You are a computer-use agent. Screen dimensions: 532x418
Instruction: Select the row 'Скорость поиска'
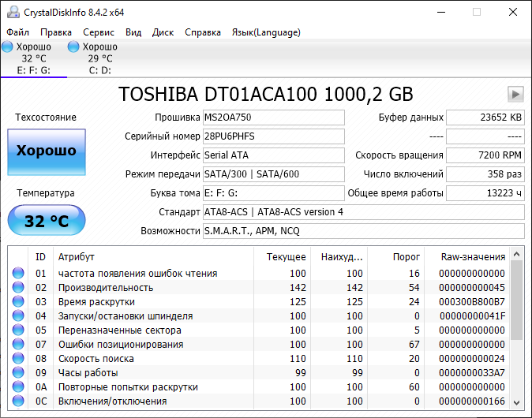[x=259, y=359]
